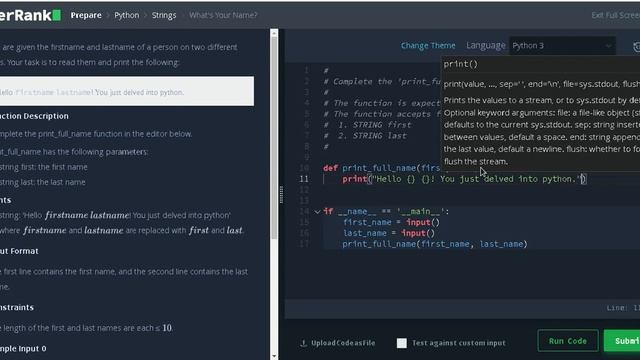This screenshot has width=640, height=360.
Task: Click the green Submit button
Action: (622, 340)
